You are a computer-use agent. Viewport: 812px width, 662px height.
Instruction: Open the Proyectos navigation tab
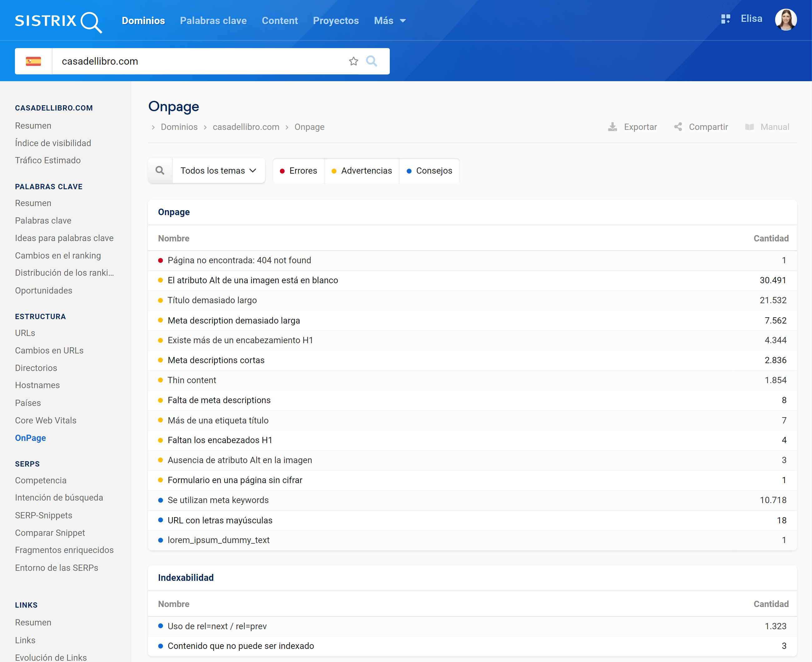pos(336,21)
